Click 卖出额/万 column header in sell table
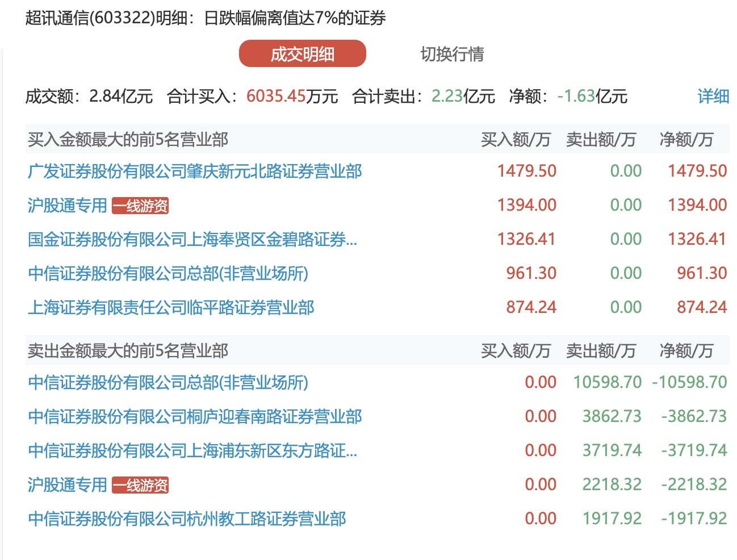 [x=601, y=350]
